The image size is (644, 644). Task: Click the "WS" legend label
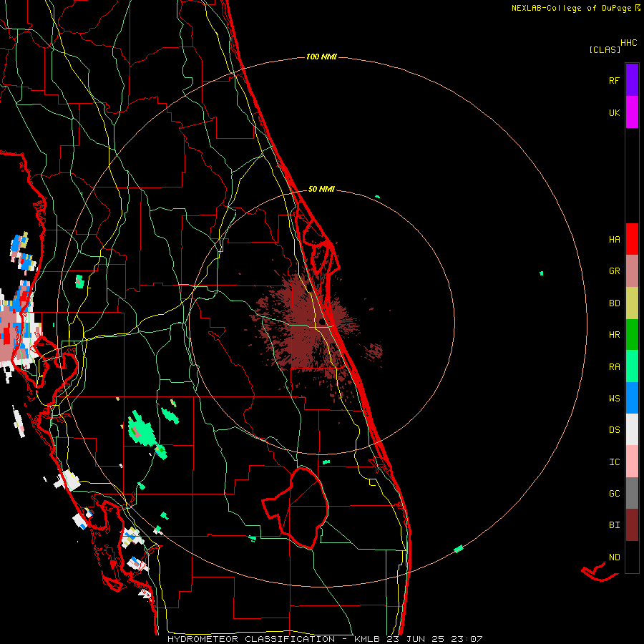(x=614, y=399)
